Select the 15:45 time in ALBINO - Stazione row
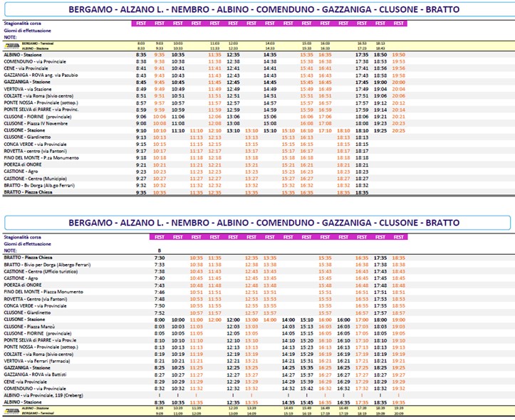515x420 pixels. (x=306, y=402)
